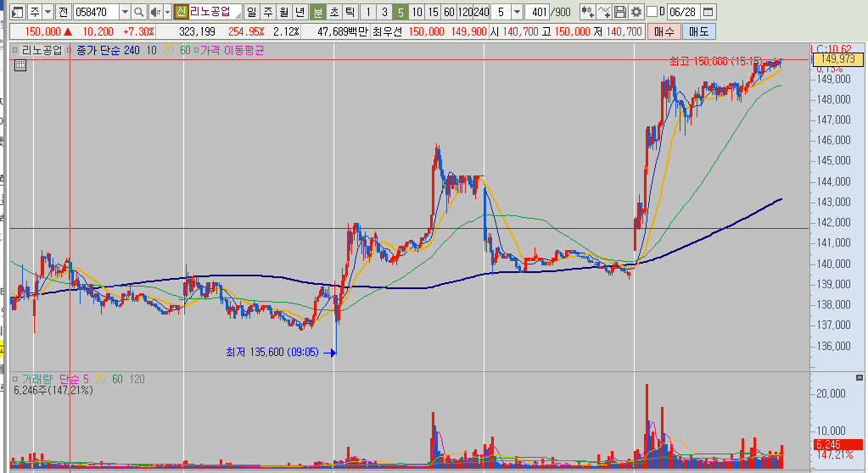Set interval to 10 minutes
The image size is (868, 473).
[x=417, y=12]
